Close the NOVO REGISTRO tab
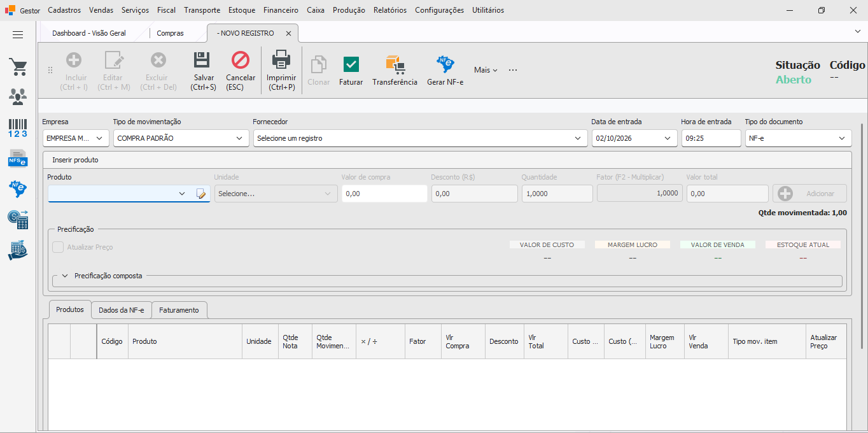This screenshot has height=433, width=868. point(288,33)
